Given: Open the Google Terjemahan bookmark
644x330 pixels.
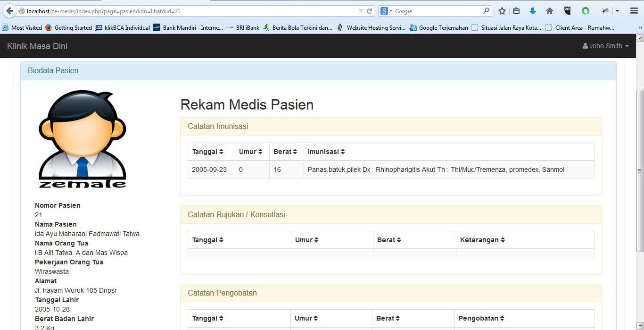Looking at the screenshot, I should pos(439,28).
